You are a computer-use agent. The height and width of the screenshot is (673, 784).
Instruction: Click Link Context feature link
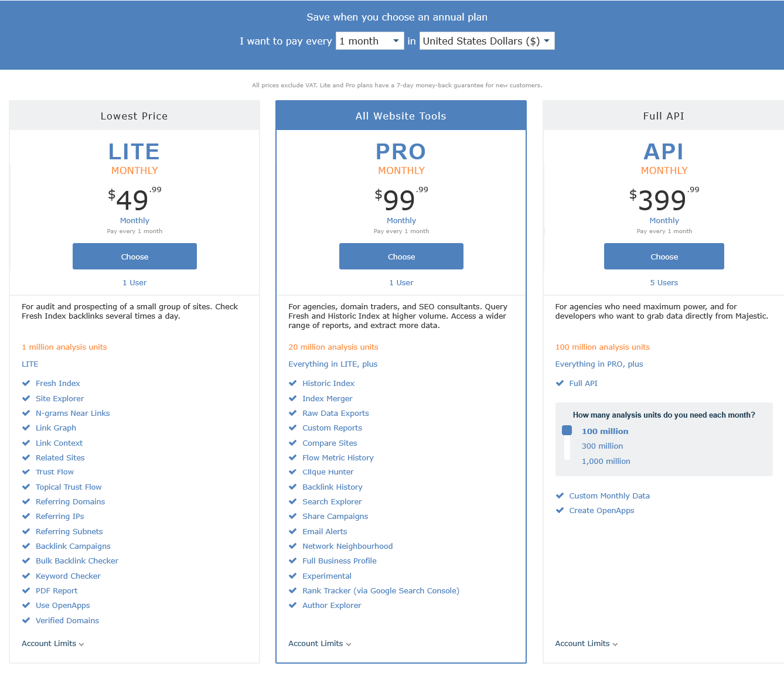coord(59,443)
